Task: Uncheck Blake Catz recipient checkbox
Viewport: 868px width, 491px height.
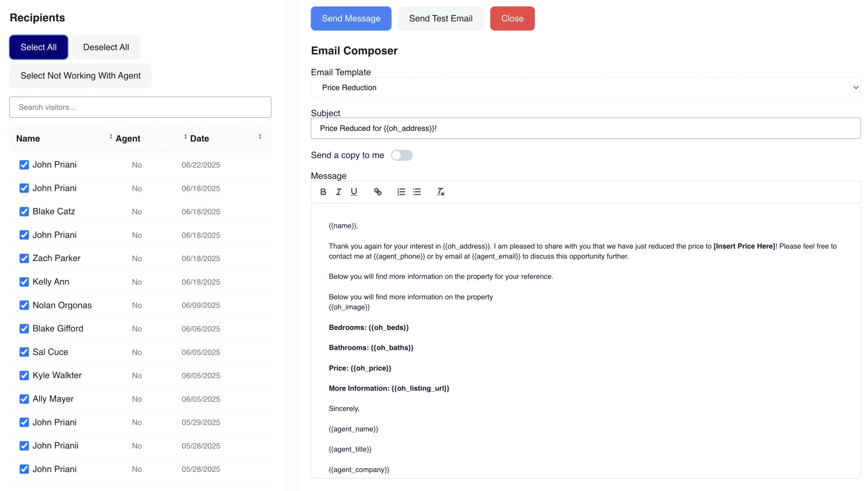Action: (x=24, y=212)
